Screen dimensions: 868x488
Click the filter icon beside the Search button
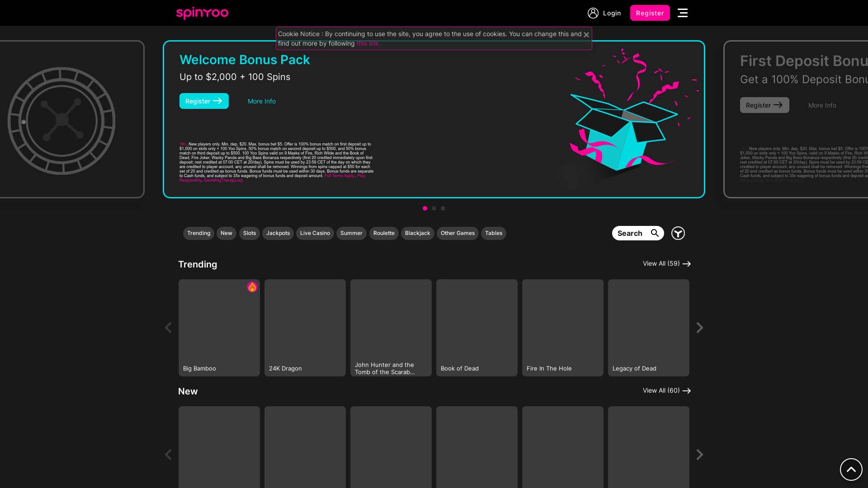[x=678, y=233]
